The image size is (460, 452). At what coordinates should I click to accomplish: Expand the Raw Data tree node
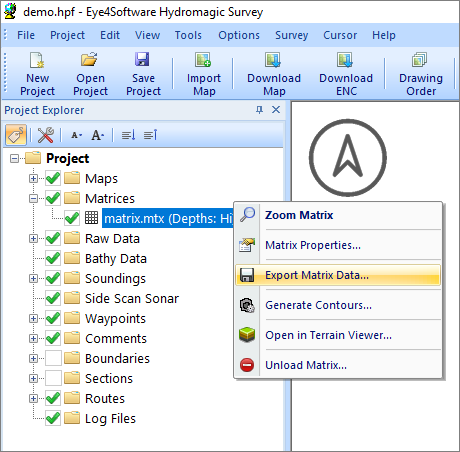33,238
